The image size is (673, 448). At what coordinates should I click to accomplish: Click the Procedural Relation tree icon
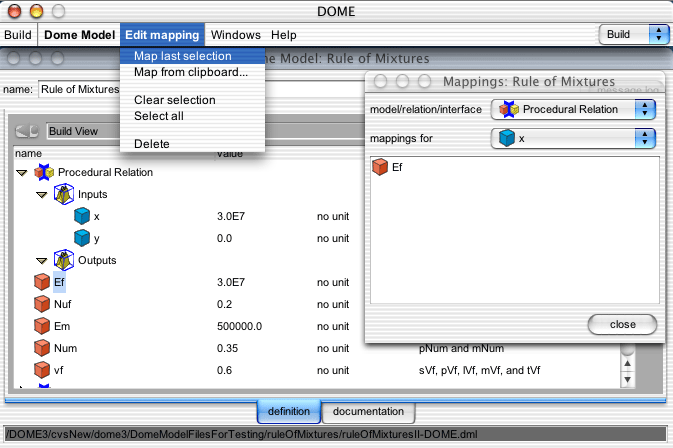coord(44,172)
